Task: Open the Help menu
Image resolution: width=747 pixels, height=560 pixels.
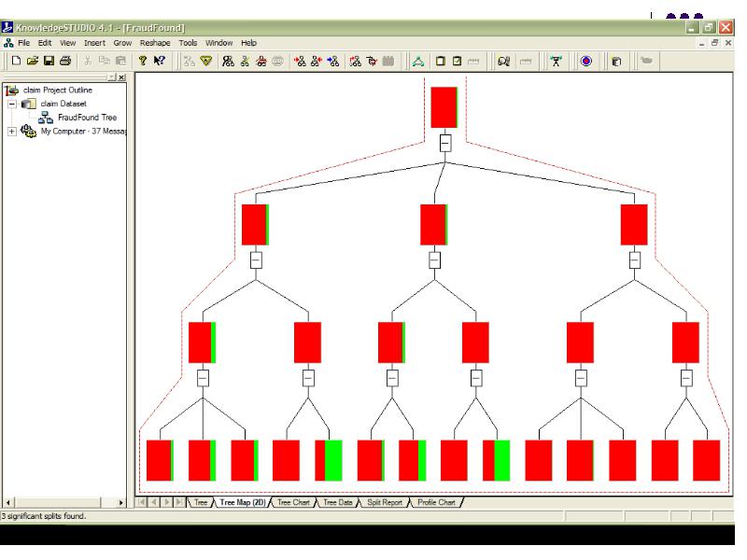Action: coord(248,43)
